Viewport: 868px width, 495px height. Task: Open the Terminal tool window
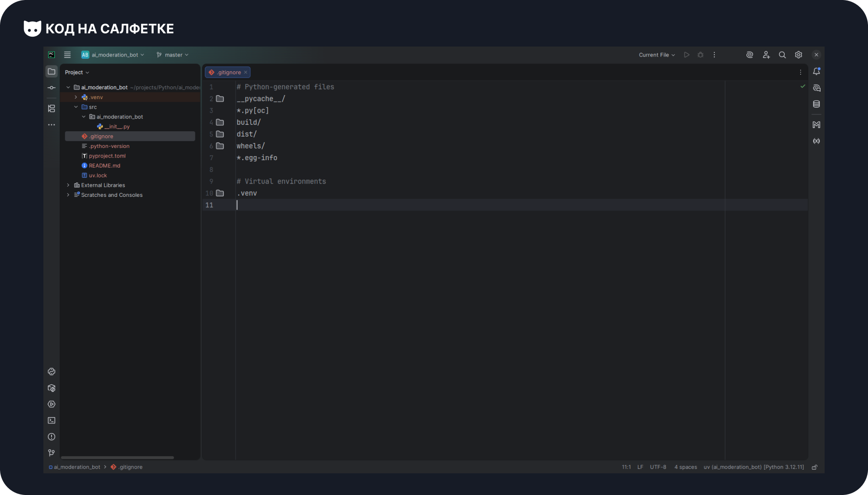[52, 420]
